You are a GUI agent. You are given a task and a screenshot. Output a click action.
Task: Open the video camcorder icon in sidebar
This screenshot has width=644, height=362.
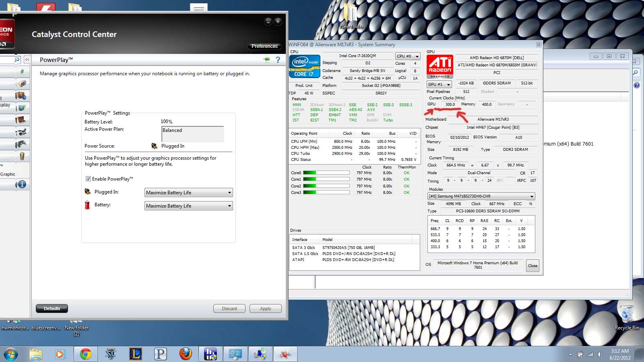21,132
